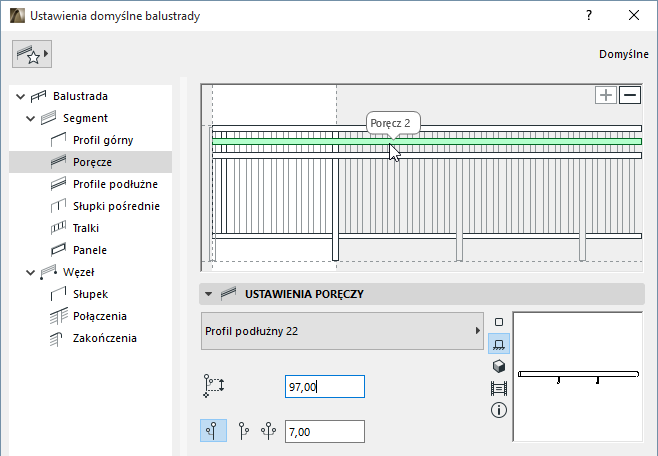This screenshot has height=456, width=658.
Task: Click the Profile podłużne icon
Action: (x=58, y=184)
